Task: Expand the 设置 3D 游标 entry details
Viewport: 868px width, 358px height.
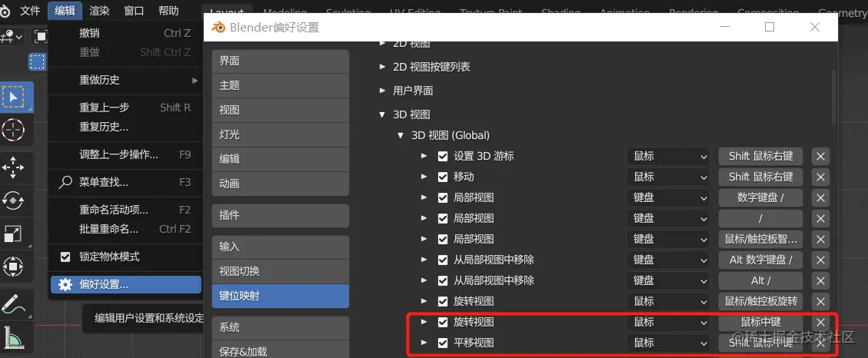Action: pyautogui.click(x=424, y=157)
